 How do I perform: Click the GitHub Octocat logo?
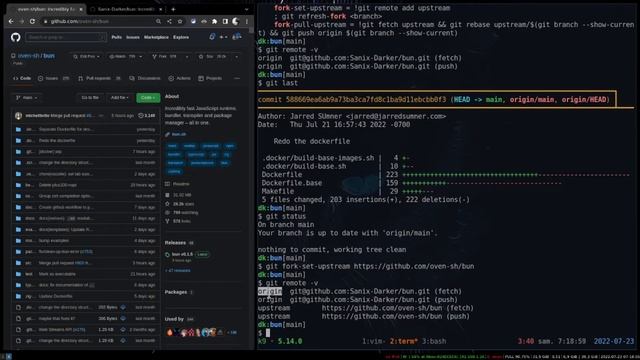coord(16,37)
